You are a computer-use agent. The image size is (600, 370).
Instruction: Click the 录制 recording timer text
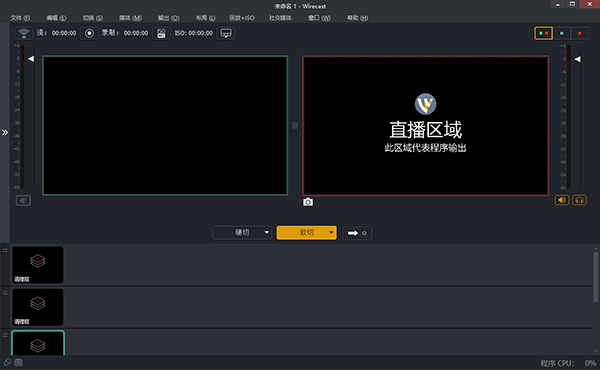pyautogui.click(x=125, y=33)
